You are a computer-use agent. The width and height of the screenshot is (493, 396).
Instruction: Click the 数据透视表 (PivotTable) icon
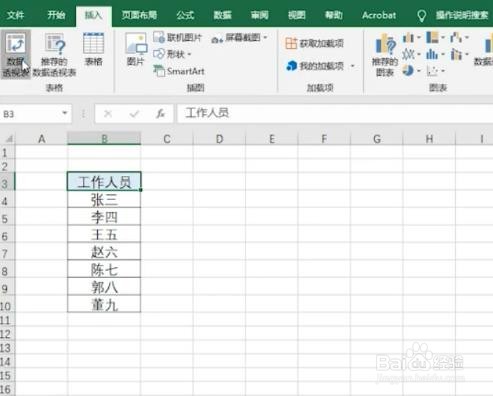tap(16, 54)
